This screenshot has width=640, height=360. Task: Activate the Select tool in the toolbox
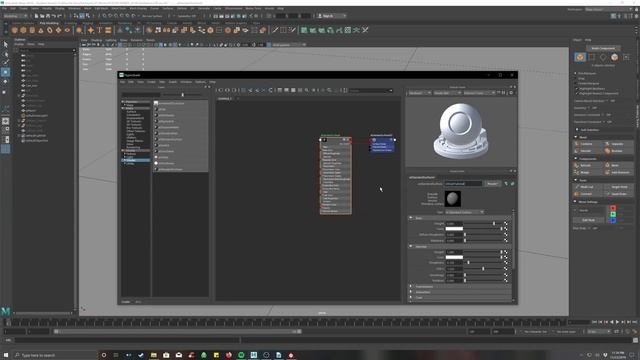coord(6,44)
